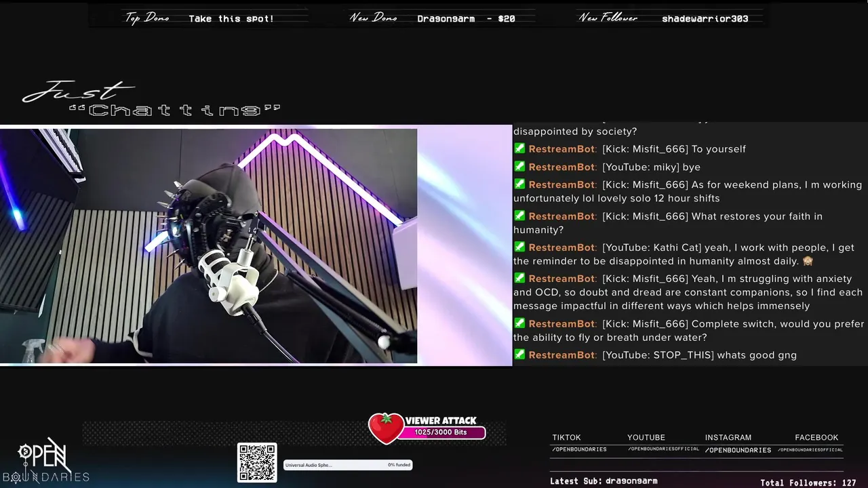Click '/OPENBOUNDARIES' handle under Instagram
Screen dimensions: 868x488
tap(738, 450)
